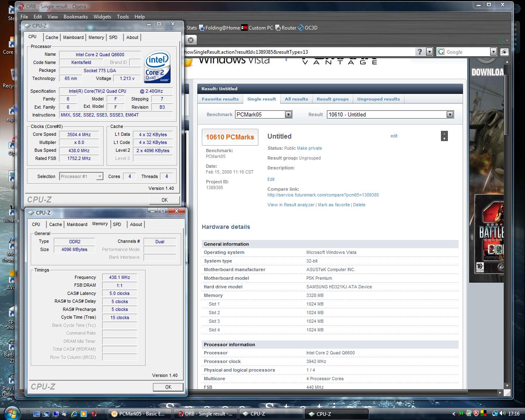This screenshot has width=525, height=420.
Task: Open the Google search engine dropdown
Action: pyautogui.click(x=493, y=52)
